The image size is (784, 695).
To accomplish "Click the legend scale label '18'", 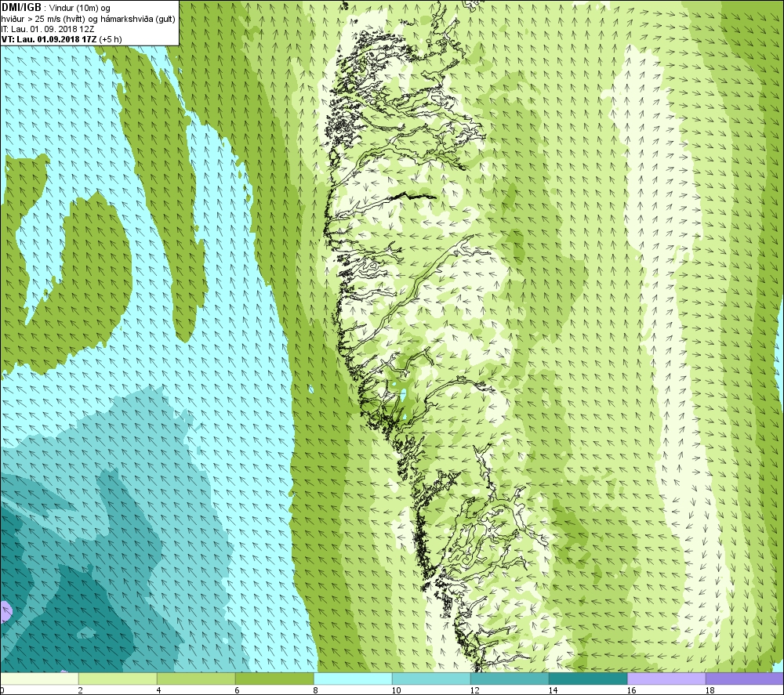I will pyautogui.click(x=709, y=690).
